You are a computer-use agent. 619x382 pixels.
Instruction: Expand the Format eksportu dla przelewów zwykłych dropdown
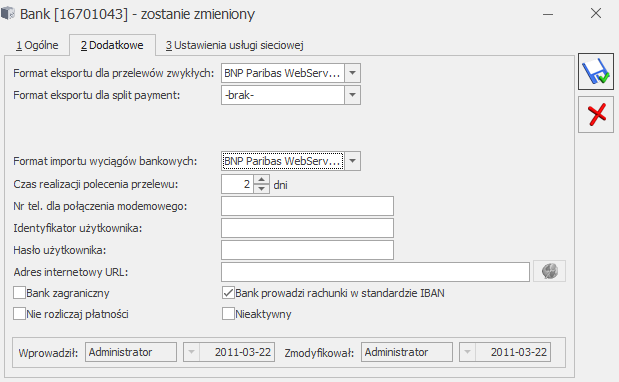click(353, 73)
